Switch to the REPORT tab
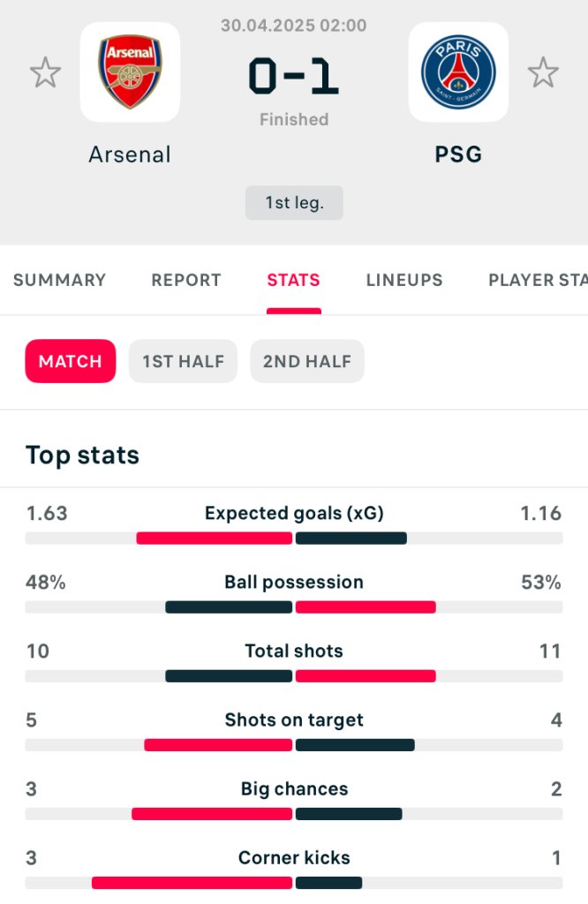The image size is (588, 904). click(186, 280)
